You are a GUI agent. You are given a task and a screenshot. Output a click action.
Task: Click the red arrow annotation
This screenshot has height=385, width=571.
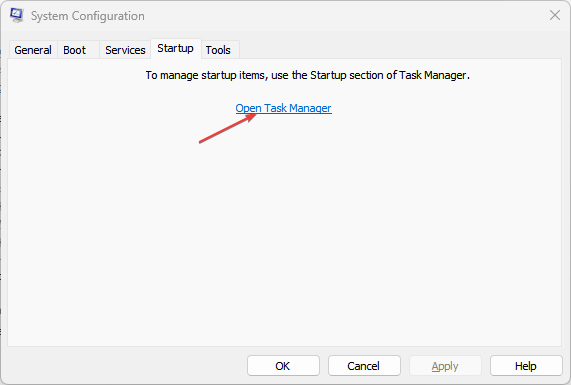[228, 128]
